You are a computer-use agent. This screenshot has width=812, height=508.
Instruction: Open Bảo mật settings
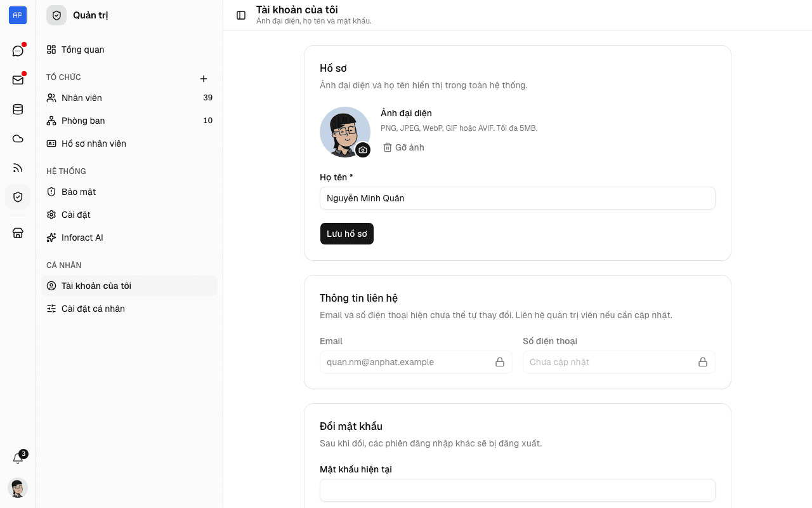(x=129, y=192)
